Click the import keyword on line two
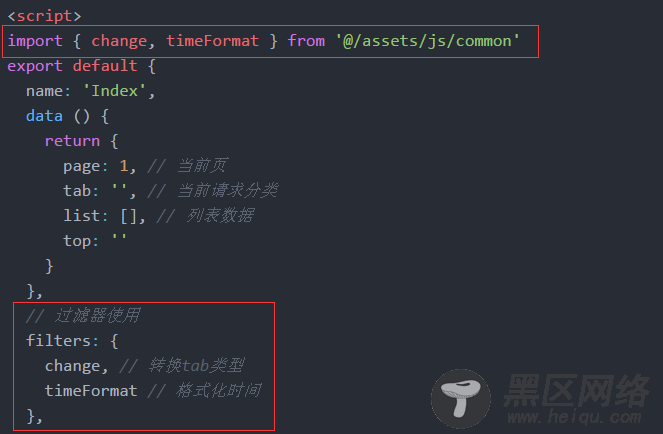The image size is (663, 434). (x=35, y=41)
